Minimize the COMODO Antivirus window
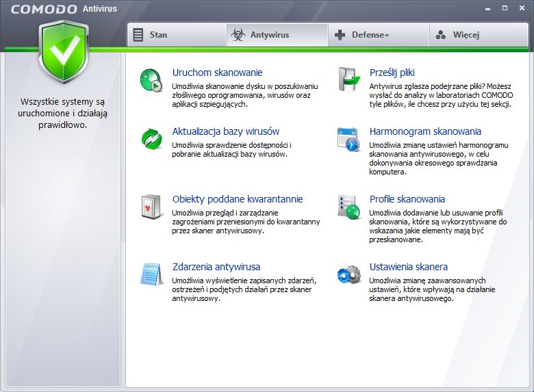 (487, 8)
